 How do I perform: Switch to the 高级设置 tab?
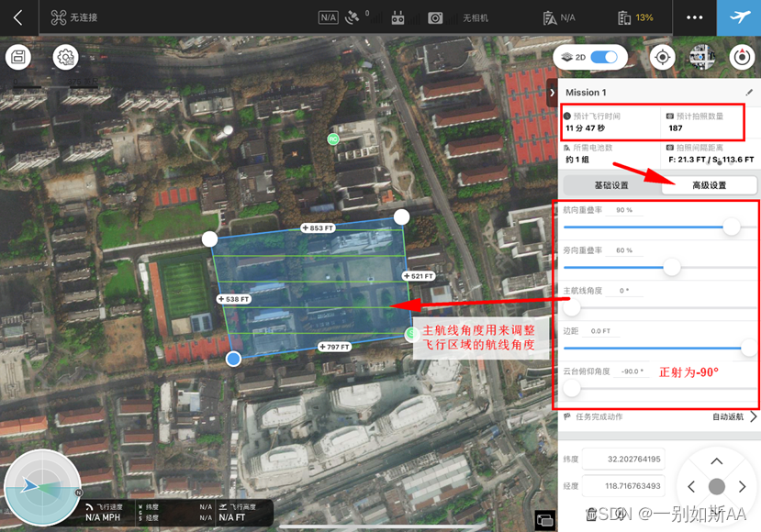tap(709, 185)
